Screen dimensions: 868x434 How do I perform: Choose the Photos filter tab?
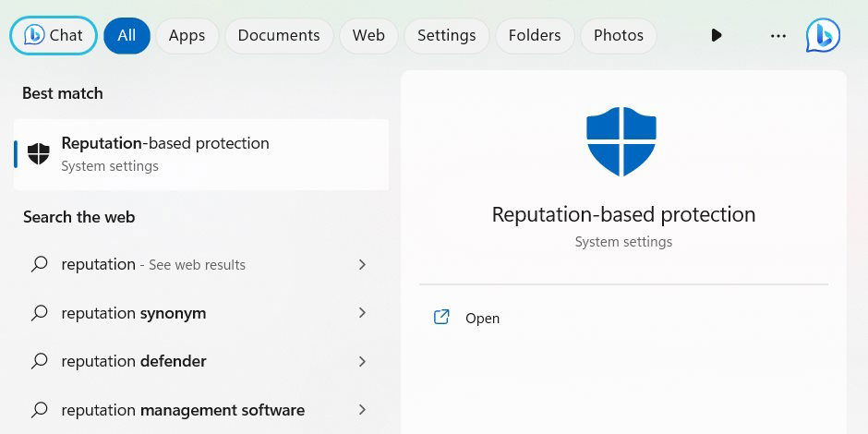click(x=619, y=35)
